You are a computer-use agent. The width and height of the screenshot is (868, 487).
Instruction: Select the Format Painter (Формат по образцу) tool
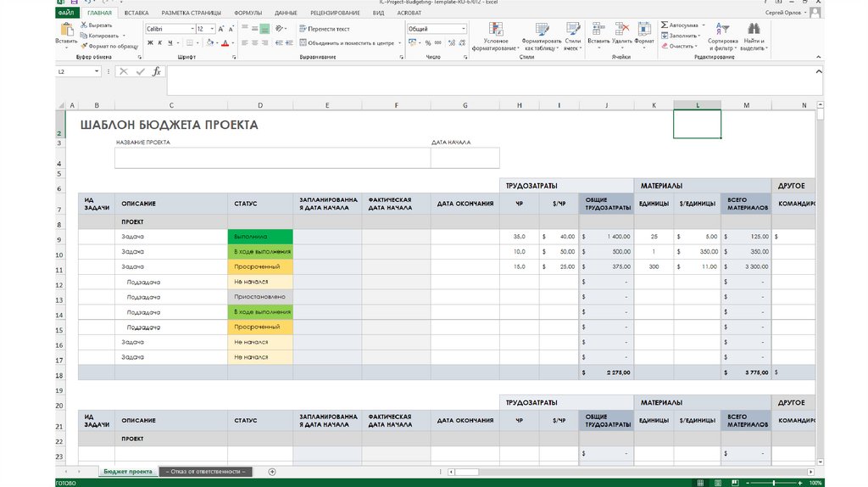84,47
